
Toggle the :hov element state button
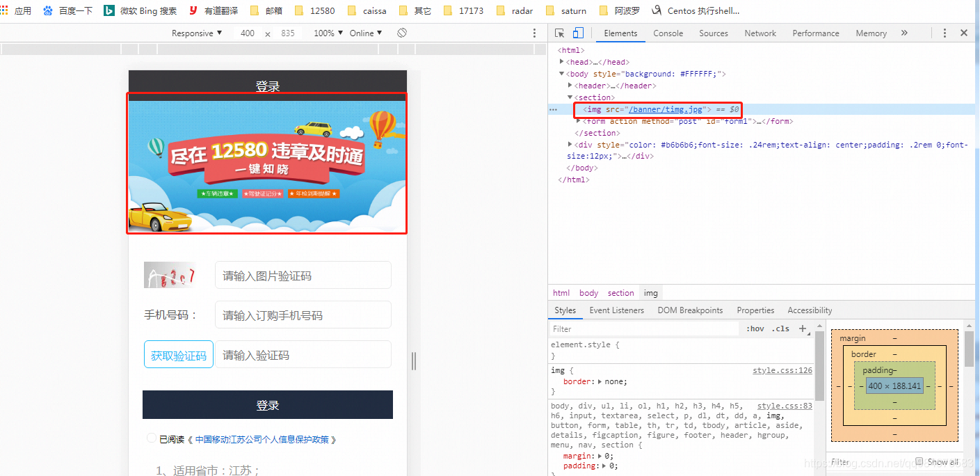pos(755,328)
